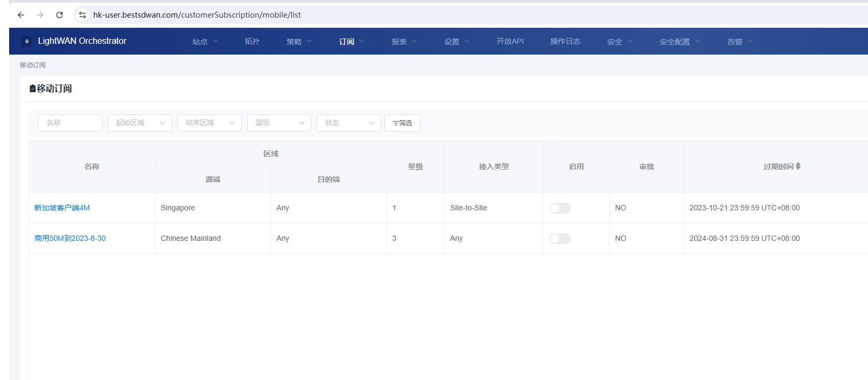868x380 pixels.
Task: Open the 操作日志 navigation item
Action: (x=565, y=42)
